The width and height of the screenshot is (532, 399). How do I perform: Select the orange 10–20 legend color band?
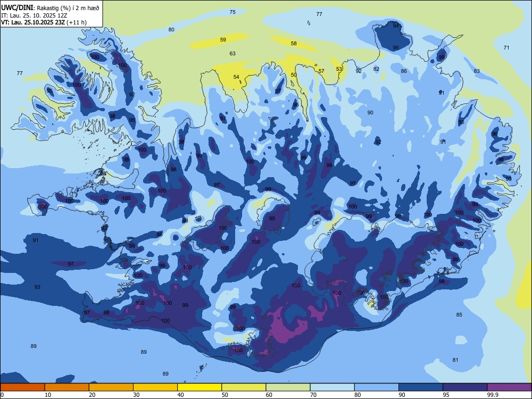67,387
